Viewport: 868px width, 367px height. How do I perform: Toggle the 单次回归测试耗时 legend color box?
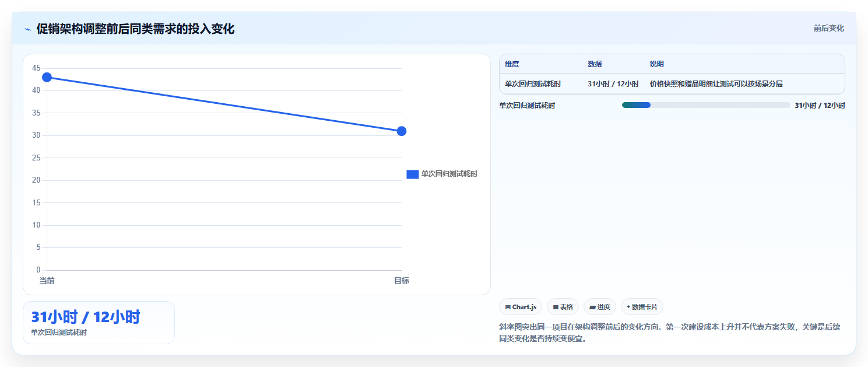point(412,174)
